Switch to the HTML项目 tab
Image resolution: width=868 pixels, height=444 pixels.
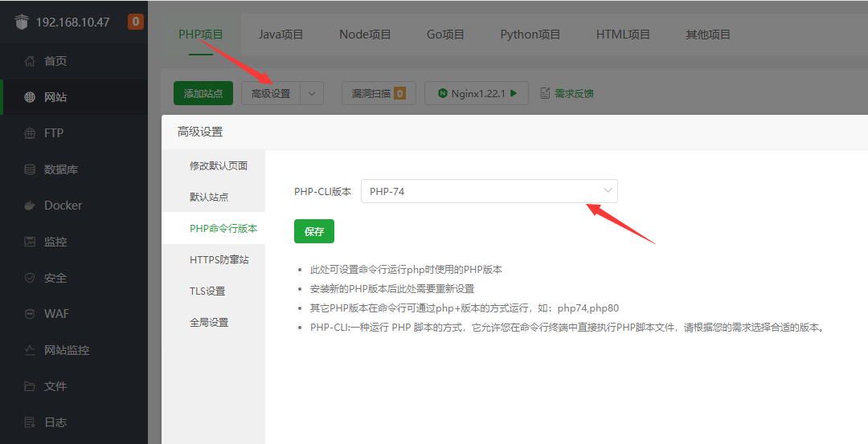click(x=623, y=35)
